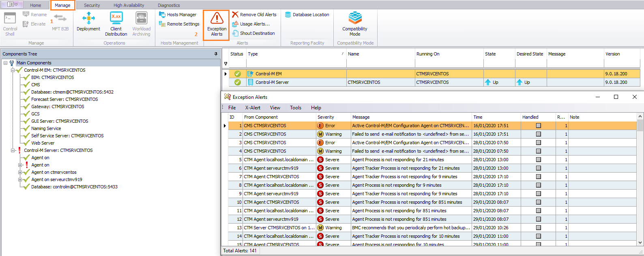
Task: Select the Web Server tree item
Action: point(43,143)
